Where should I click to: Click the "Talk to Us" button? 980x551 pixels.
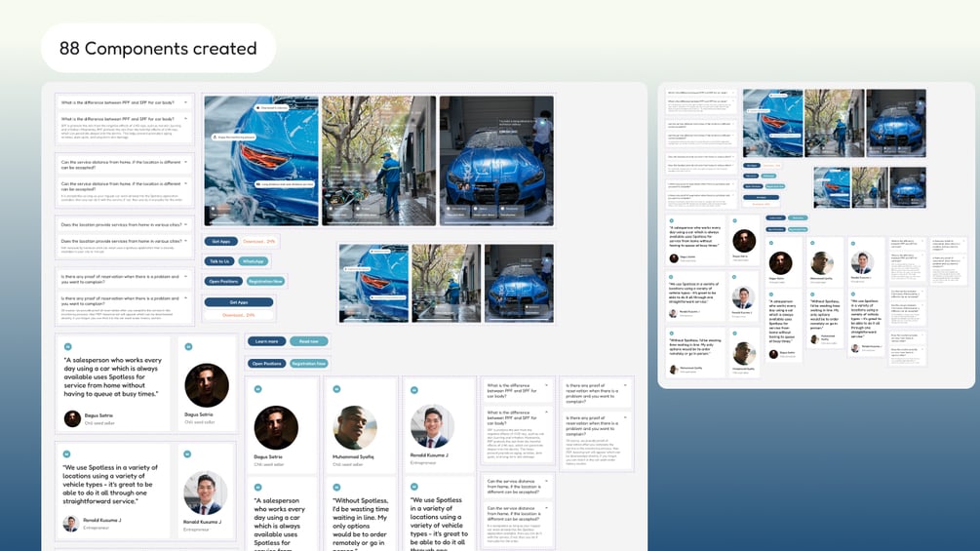(x=219, y=261)
